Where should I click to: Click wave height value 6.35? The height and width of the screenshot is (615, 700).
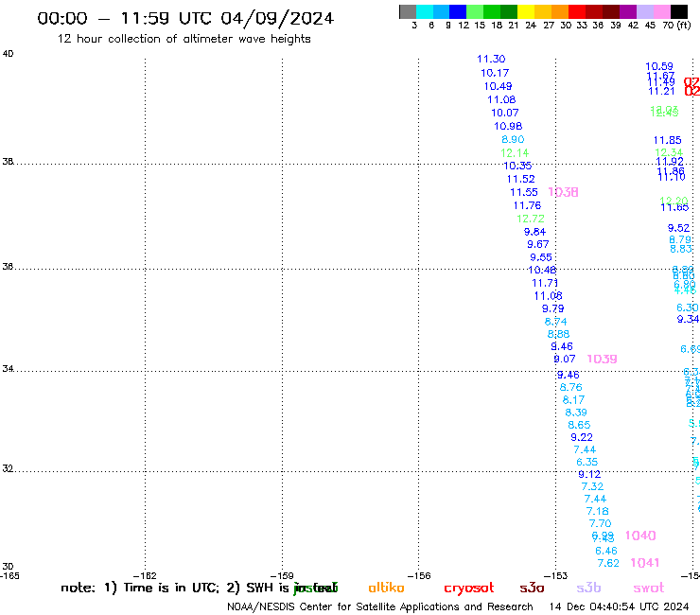pyautogui.click(x=587, y=462)
